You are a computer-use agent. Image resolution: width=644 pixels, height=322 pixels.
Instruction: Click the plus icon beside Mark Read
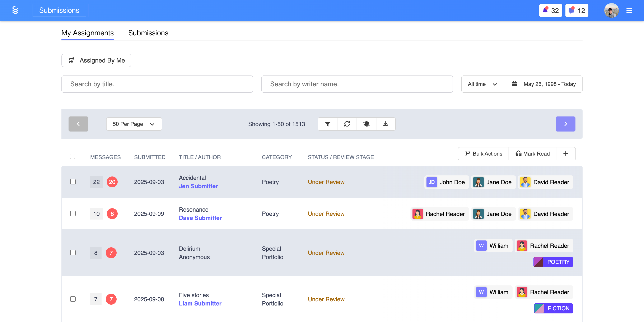tap(565, 154)
